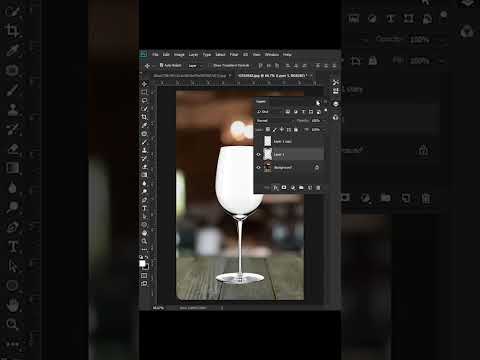Toggle Lock all padlock in Layers panel

pos(296,130)
